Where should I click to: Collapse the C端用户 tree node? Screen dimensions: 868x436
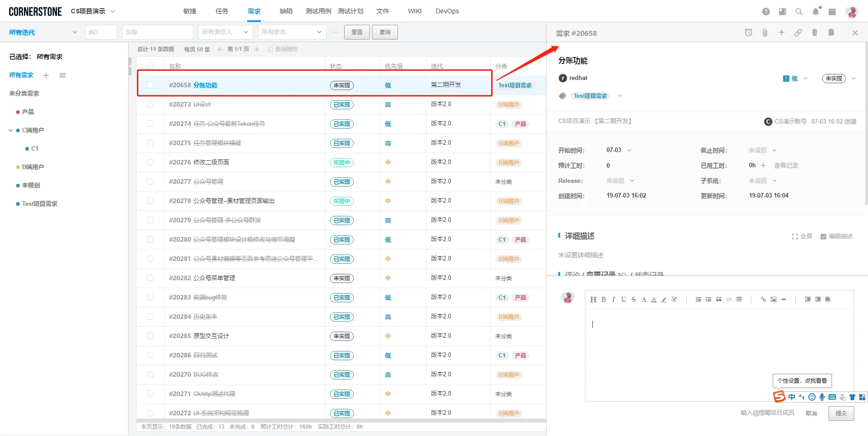tap(10, 130)
